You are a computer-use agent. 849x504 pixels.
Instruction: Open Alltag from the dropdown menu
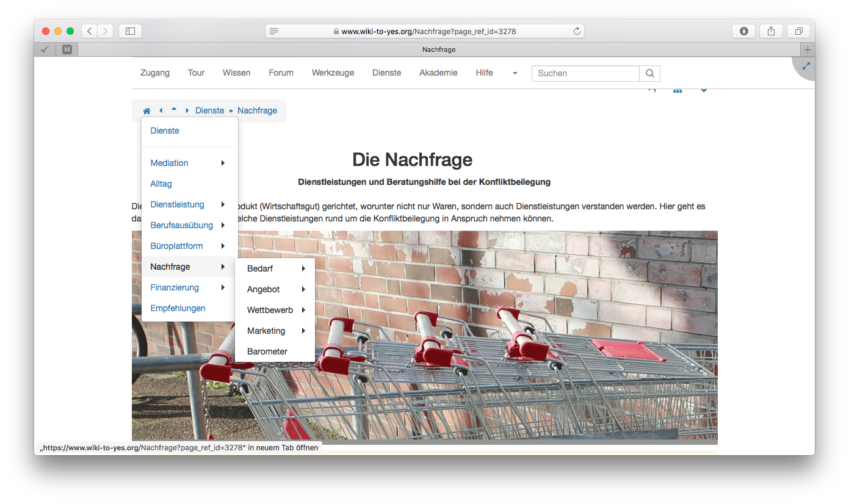(x=161, y=184)
